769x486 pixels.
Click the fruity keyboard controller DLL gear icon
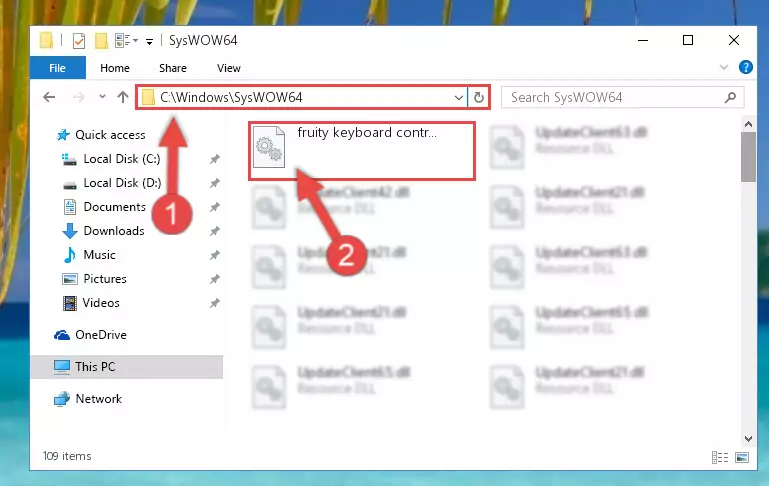pos(269,147)
